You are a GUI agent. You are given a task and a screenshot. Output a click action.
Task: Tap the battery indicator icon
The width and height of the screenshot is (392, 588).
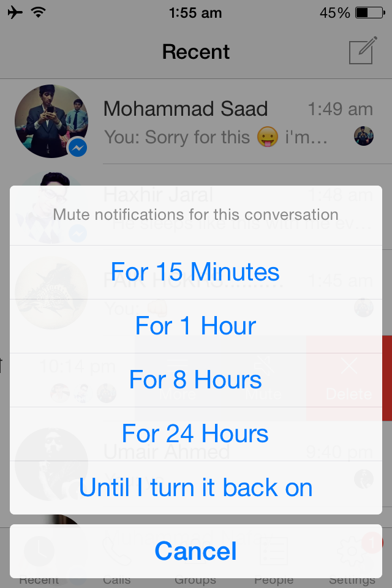tap(370, 13)
